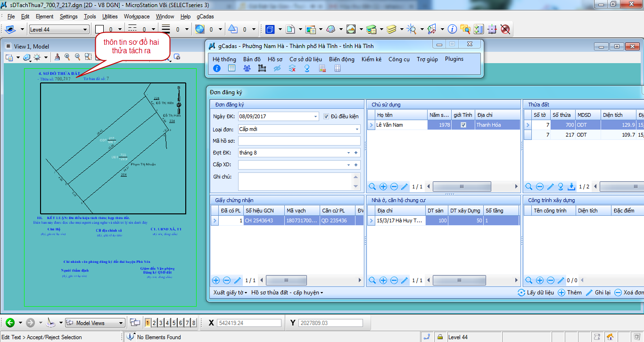Click the layers delete icon with red X
The image size is (644, 342).
(292, 68)
